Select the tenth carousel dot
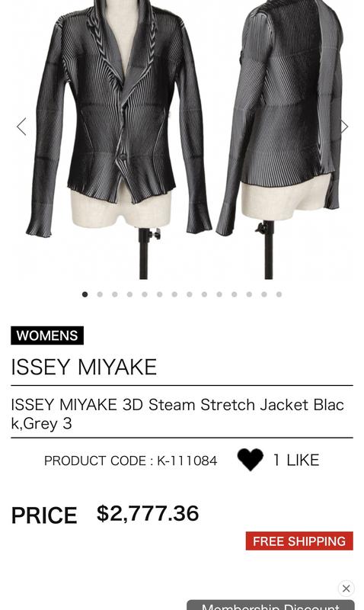This screenshot has width=364, height=610. 219,294
